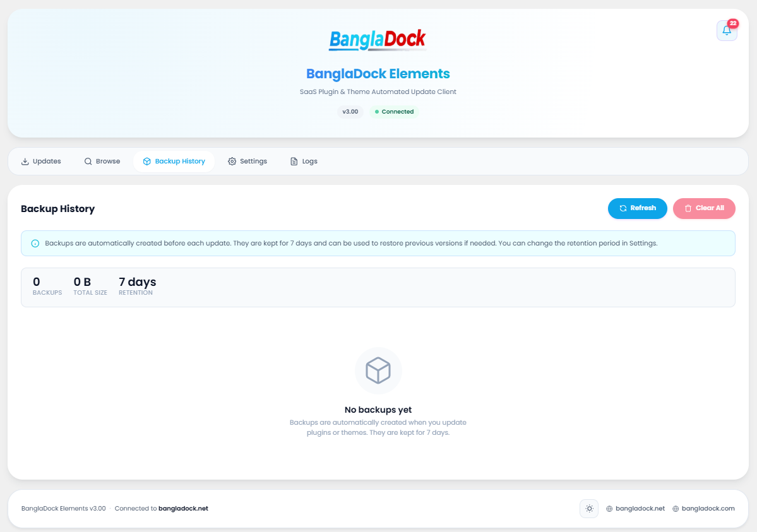
Task: Click the 'Connected to bangladock.net' footer text
Action: (161, 509)
